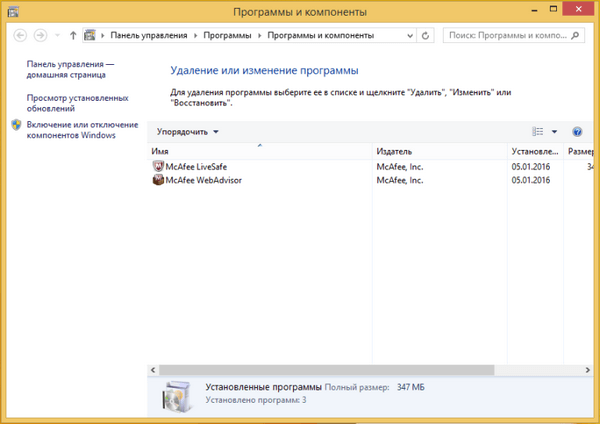Maximize the Программы и компоненты window
The width and height of the screenshot is (600, 424).
(x=553, y=9)
